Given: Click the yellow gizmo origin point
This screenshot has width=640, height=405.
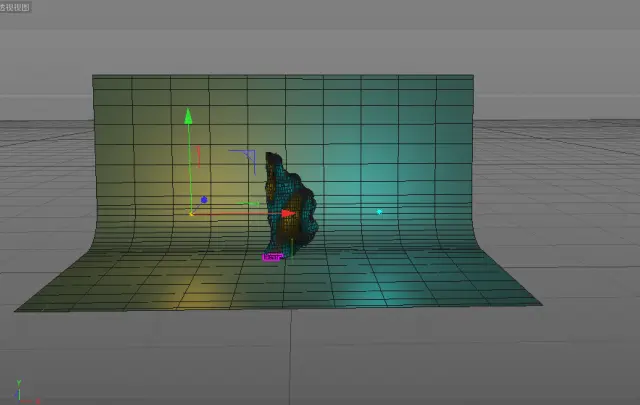Looking at the screenshot, I should coord(191,214).
